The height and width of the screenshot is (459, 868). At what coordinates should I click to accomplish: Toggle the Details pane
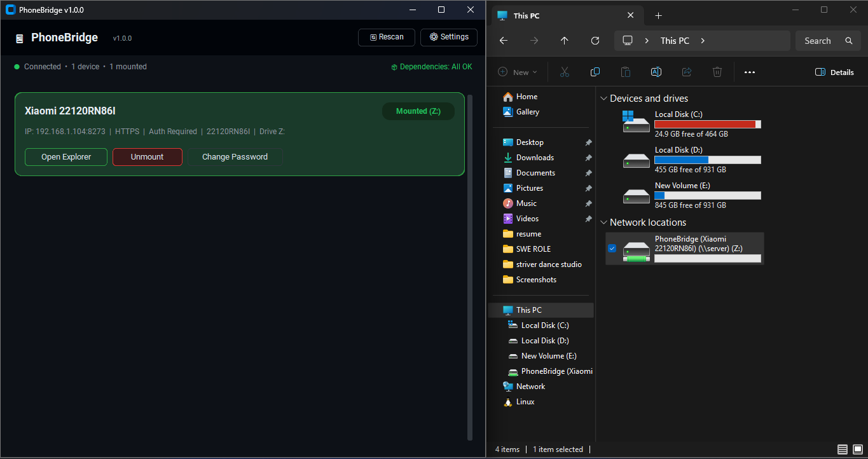tap(834, 72)
